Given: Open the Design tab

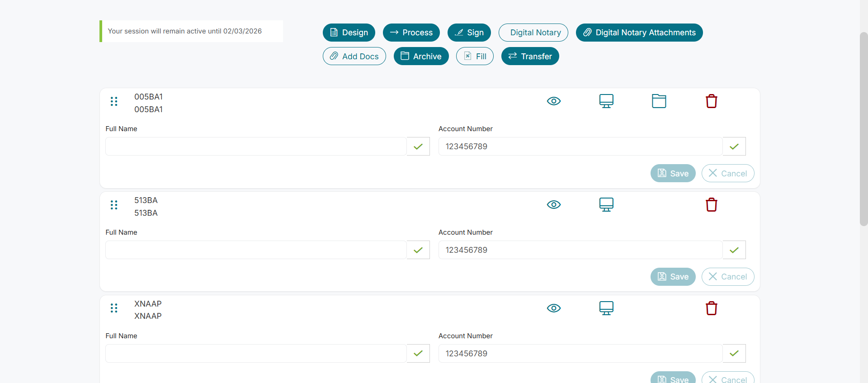Looking at the screenshot, I should point(349,33).
